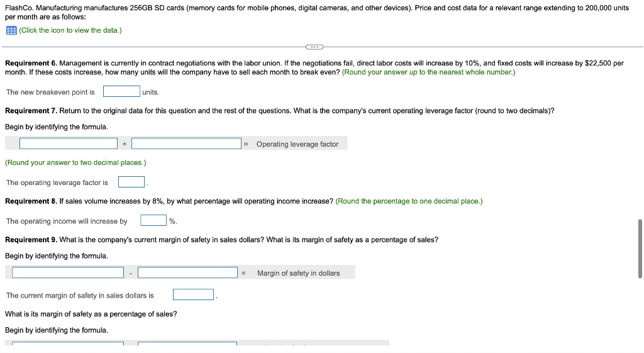Screen dimensions: 644x353
Task: Click the 'Click the icon to view the data' link
Action: (x=70, y=30)
